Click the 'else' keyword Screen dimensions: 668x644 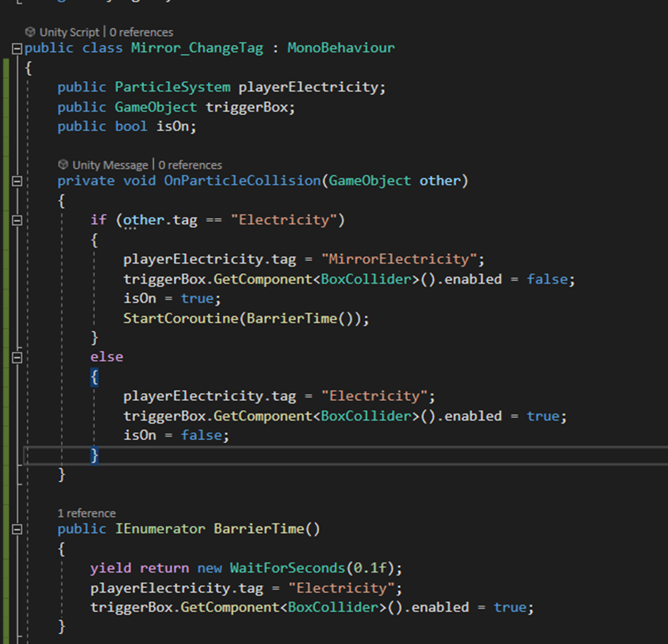click(x=107, y=357)
